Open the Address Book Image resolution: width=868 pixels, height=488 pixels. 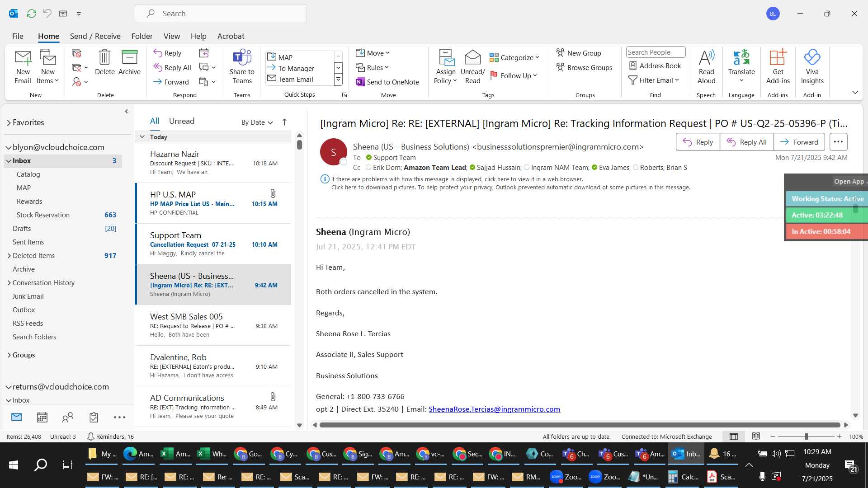[655, 66]
